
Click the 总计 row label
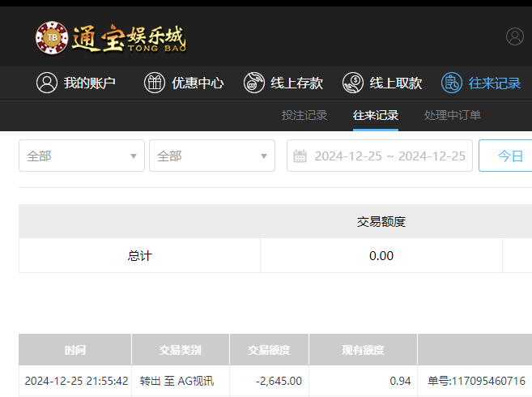(x=139, y=255)
